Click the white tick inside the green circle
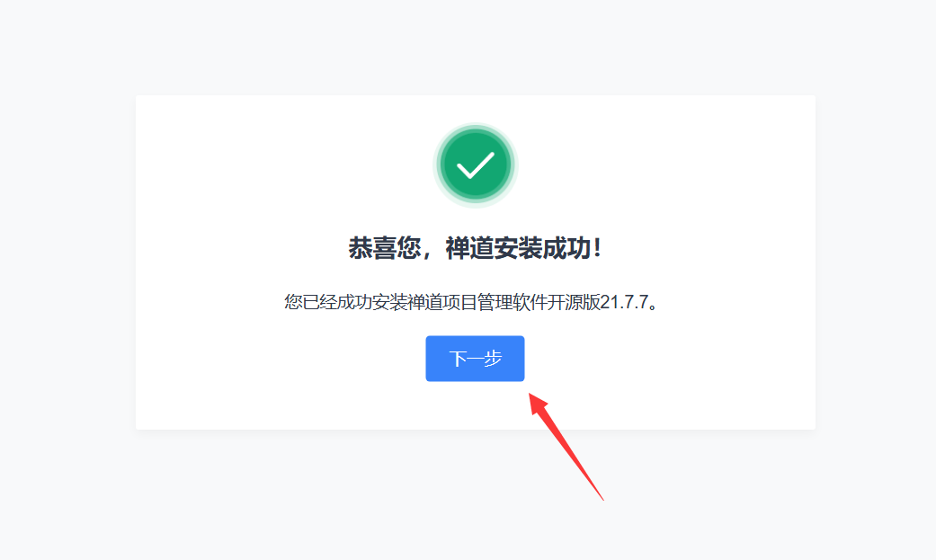This screenshot has height=560, width=936. click(x=475, y=165)
